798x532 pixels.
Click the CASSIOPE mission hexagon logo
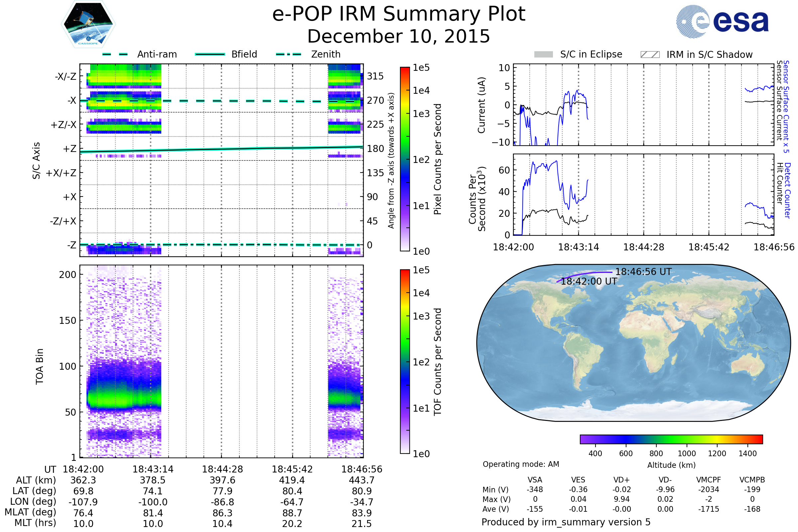(x=88, y=24)
